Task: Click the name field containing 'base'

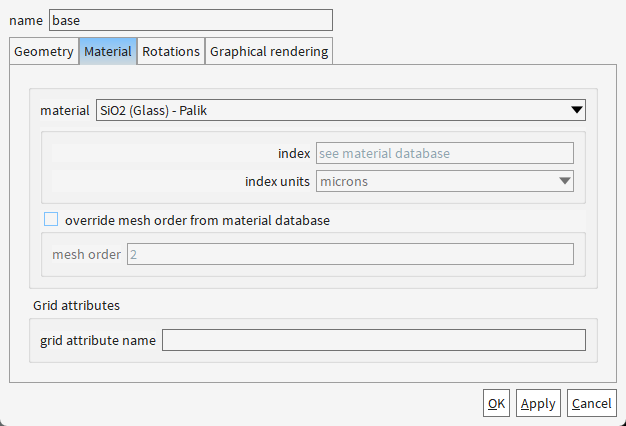Action: coord(190,20)
